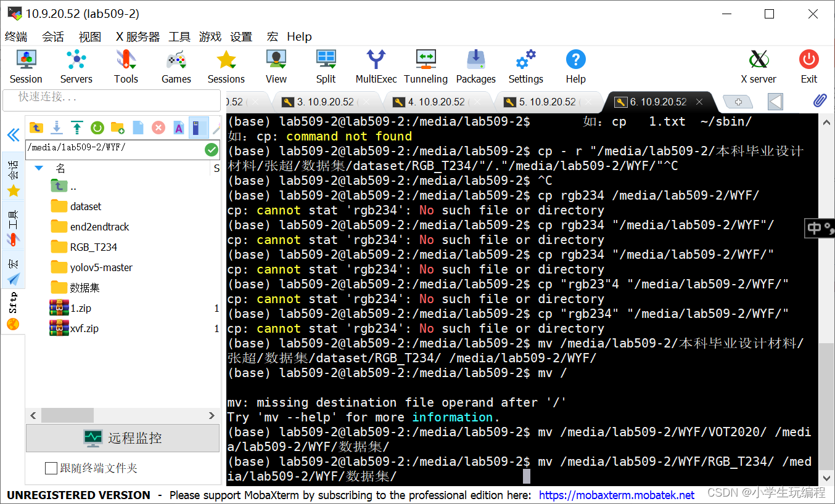Open the 工具 sidebar tab
835x504 pixels.
click(13, 226)
